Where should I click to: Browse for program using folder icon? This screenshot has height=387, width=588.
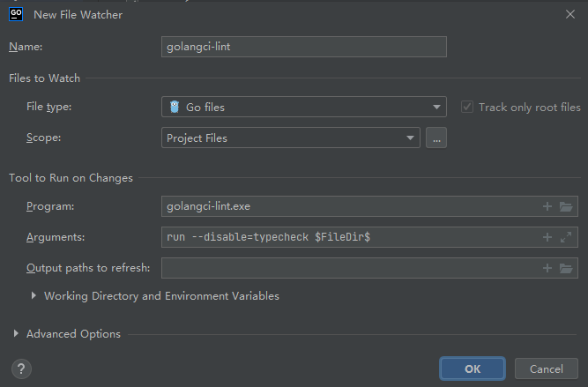coord(566,206)
